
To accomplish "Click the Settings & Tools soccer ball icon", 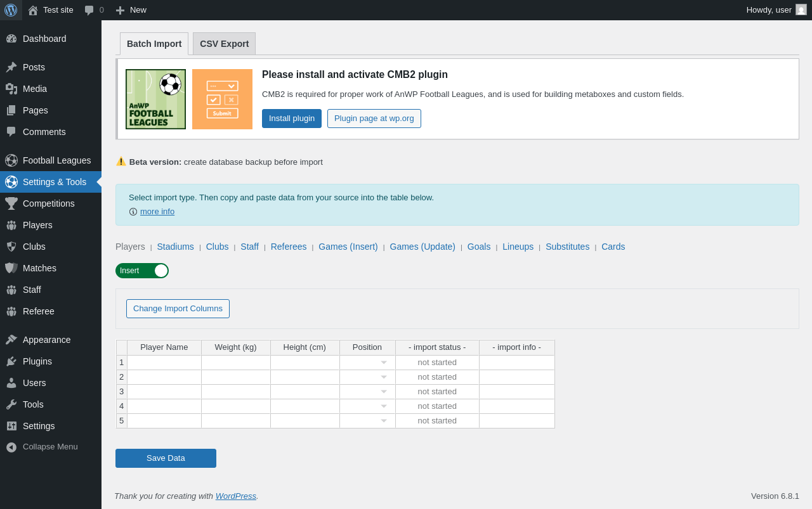I will pyautogui.click(x=11, y=182).
